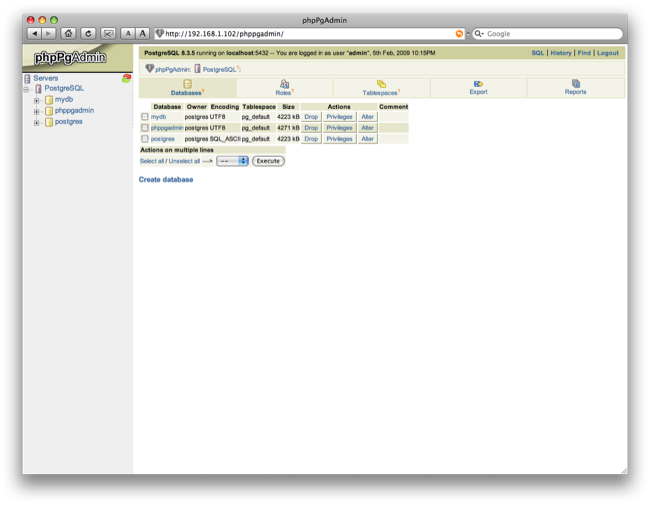Open Privileges for postgres database
650x505 pixels.
tap(340, 139)
